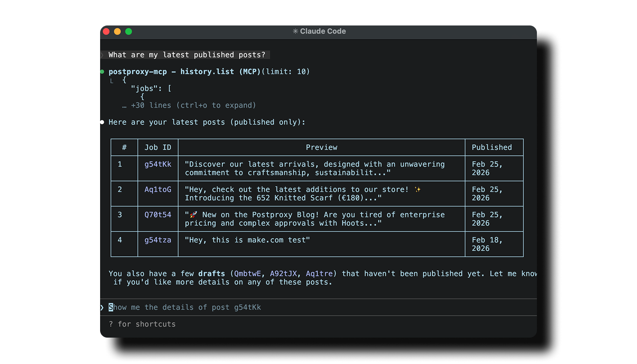Open draft Aq1tre

[318, 273]
